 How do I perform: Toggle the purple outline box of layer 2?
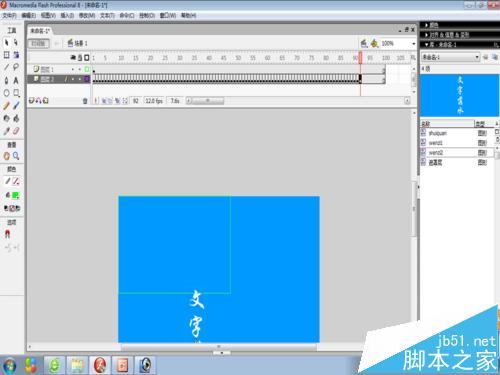[x=87, y=79]
